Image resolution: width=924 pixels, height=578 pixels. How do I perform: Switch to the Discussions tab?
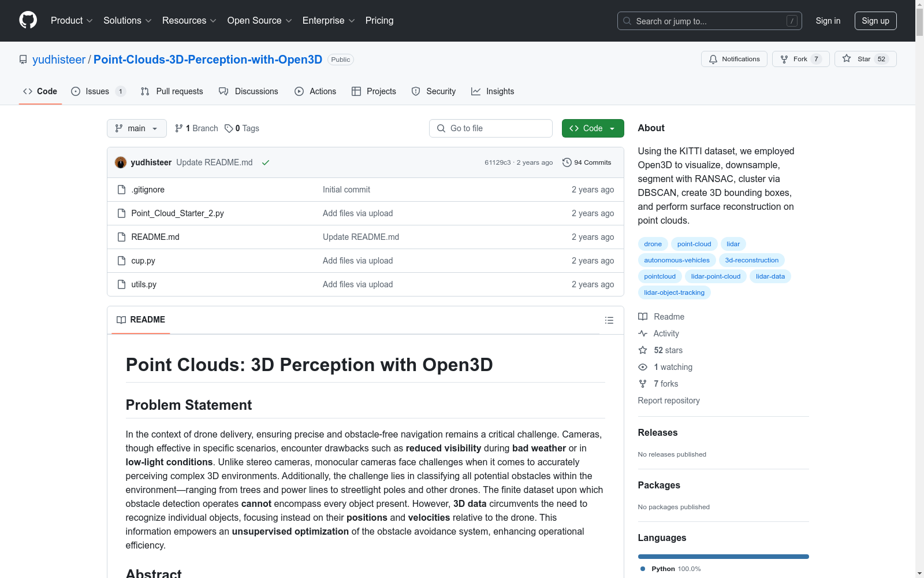click(x=248, y=91)
